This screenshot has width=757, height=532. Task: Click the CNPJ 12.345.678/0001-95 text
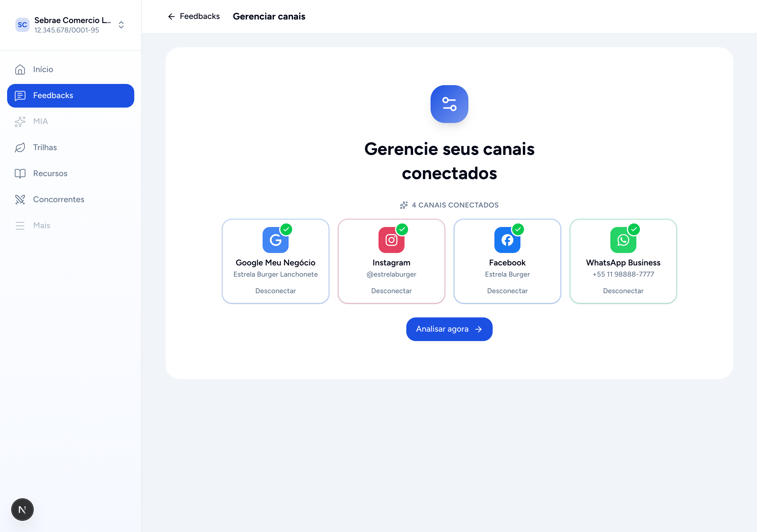click(67, 30)
